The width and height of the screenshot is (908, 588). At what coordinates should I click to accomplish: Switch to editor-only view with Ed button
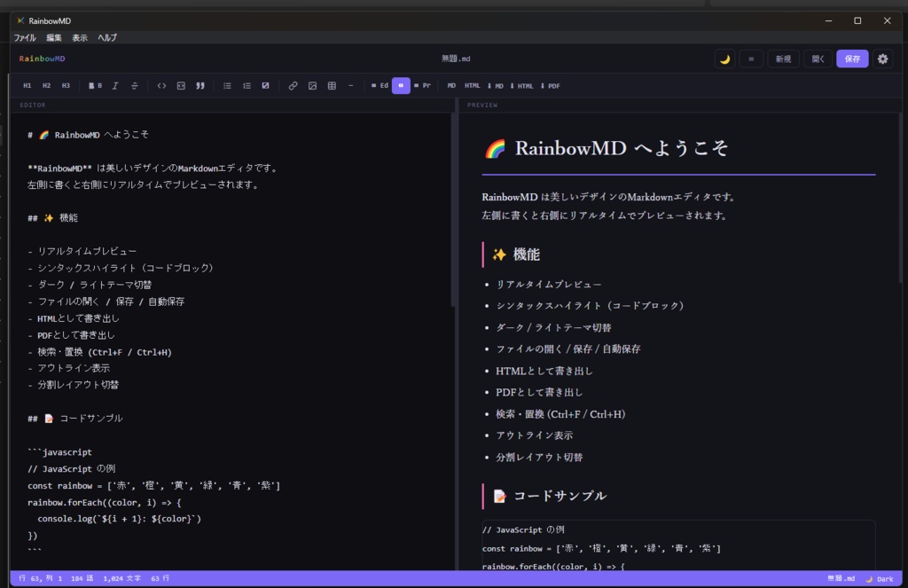(379, 85)
